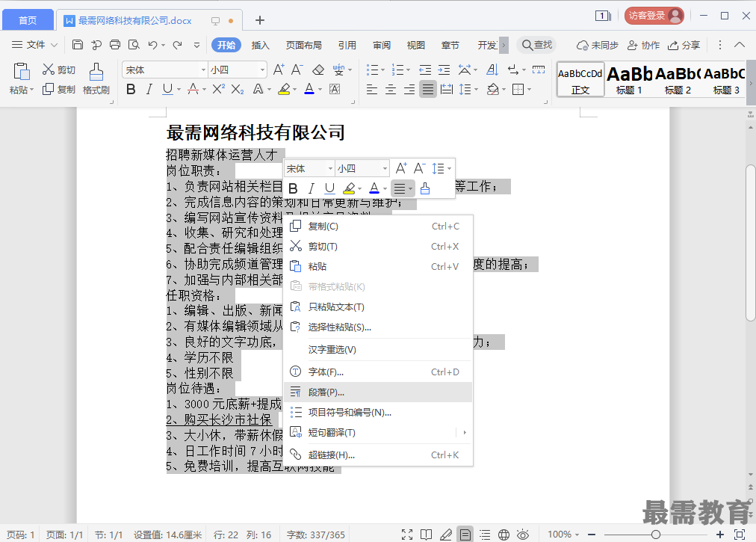Toggle Bold in mini toolbar
The image size is (756, 542).
(x=293, y=188)
